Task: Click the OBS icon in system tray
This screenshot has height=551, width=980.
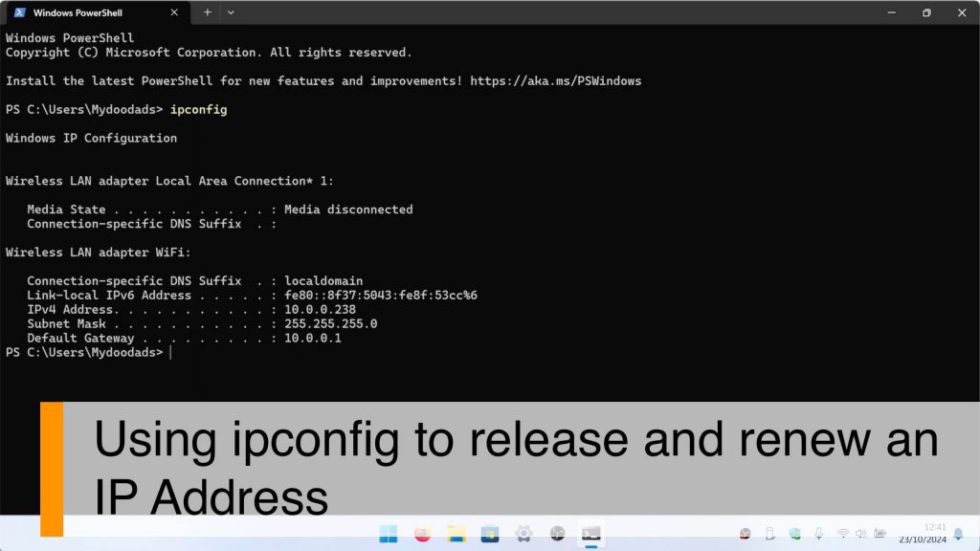Action: pos(745,534)
